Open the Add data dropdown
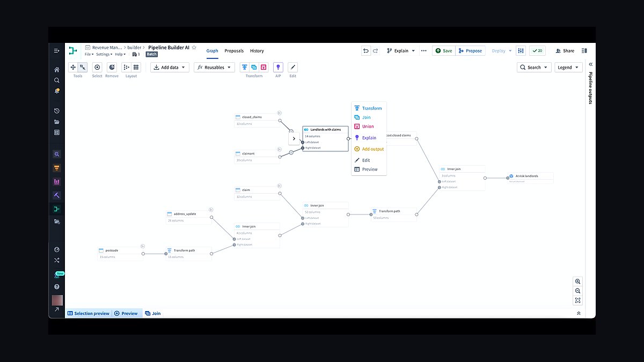This screenshot has width=644, height=362. 170,68
